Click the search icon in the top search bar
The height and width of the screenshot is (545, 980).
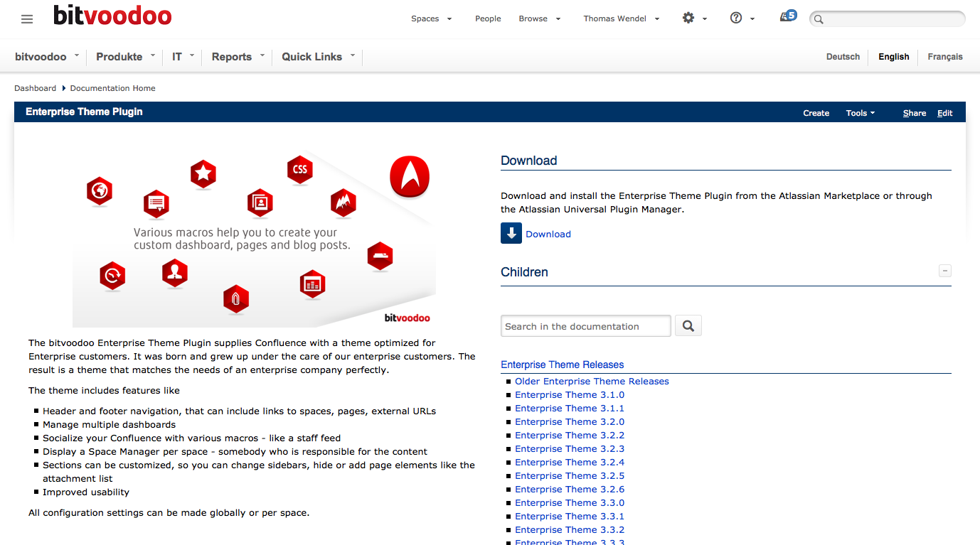[817, 19]
